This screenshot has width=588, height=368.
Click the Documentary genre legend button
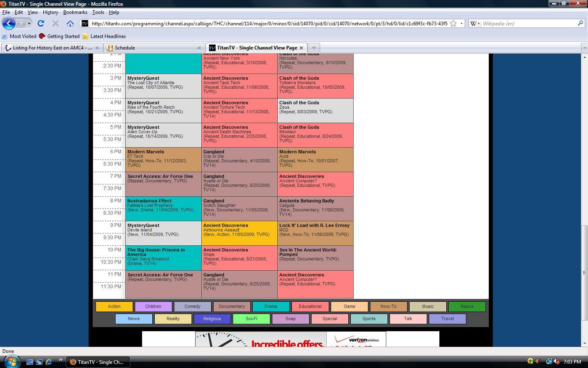[232, 306]
